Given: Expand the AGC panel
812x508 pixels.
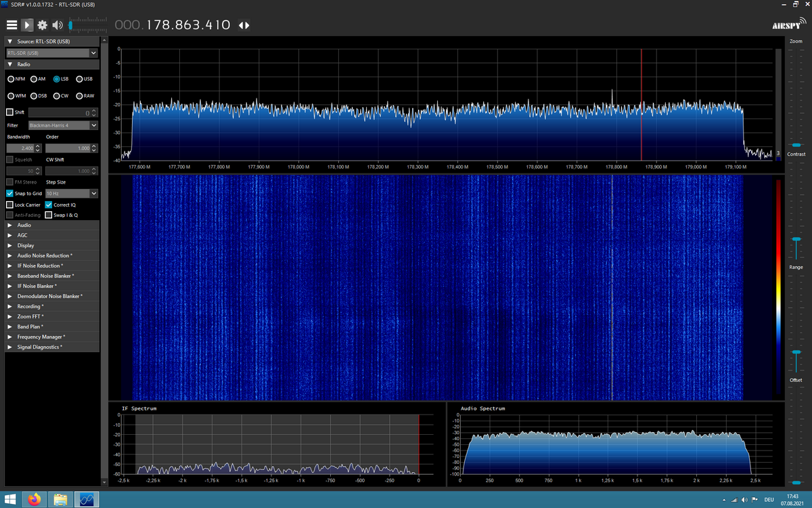Looking at the screenshot, I should pyautogui.click(x=52, y=235).
